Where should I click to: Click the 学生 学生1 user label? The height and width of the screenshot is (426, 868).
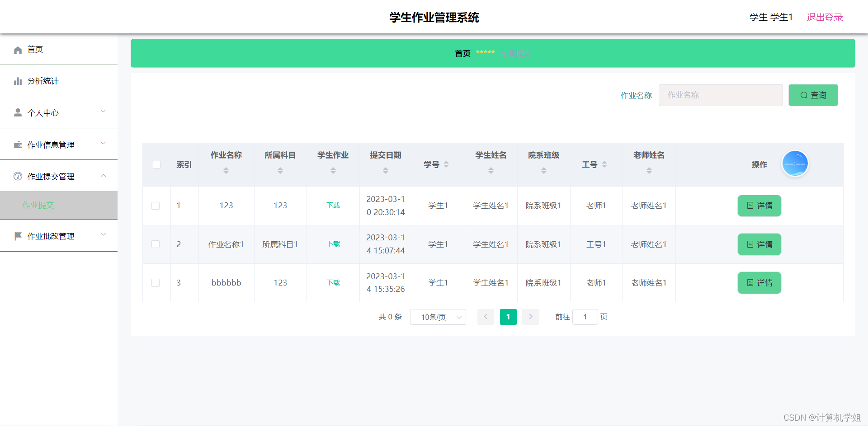(x=771, y=17)
